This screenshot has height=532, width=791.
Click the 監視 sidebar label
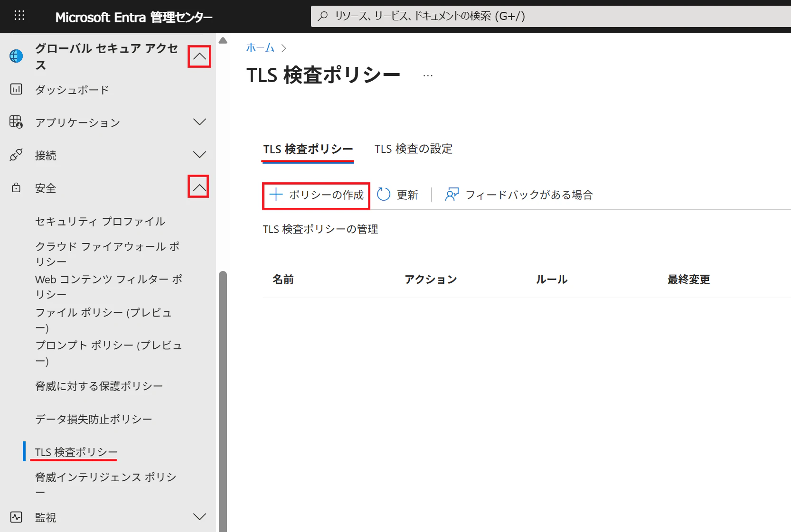coord(46,517)
